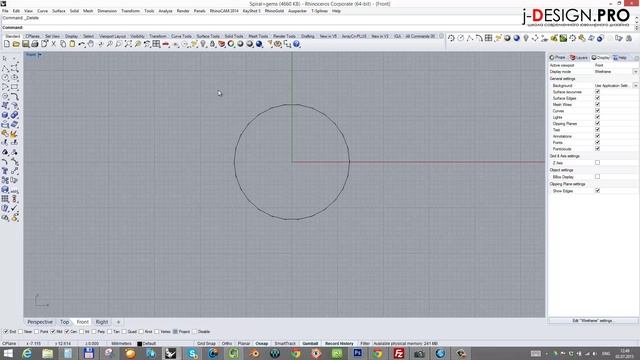Enable the Z Axis checkbox

(x=597, y=162)
